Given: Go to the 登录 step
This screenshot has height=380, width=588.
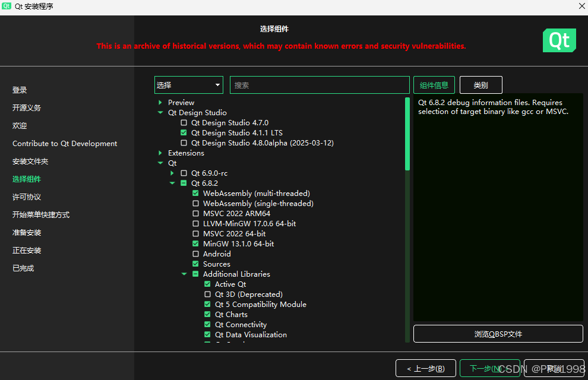Looking at the screenshot, I should point(20,90).
